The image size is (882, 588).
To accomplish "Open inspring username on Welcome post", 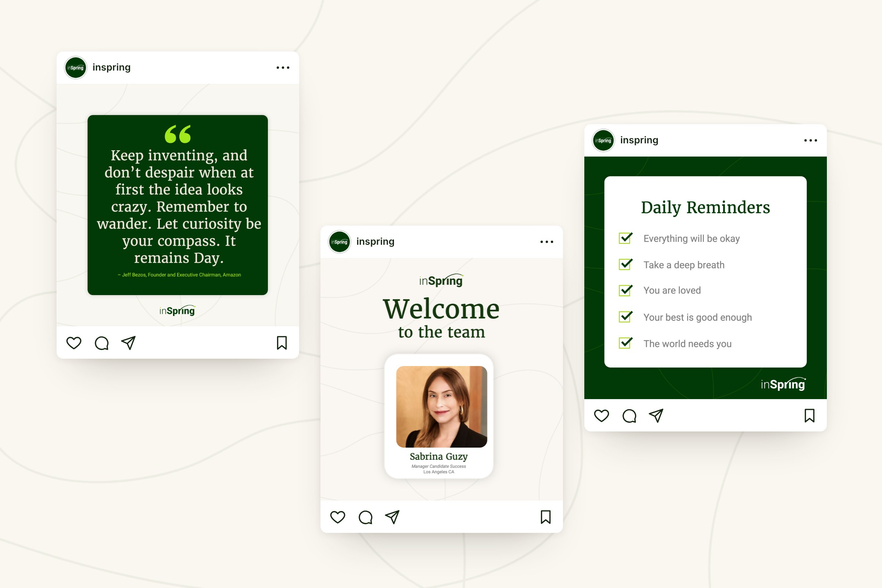I will point(375,241).
